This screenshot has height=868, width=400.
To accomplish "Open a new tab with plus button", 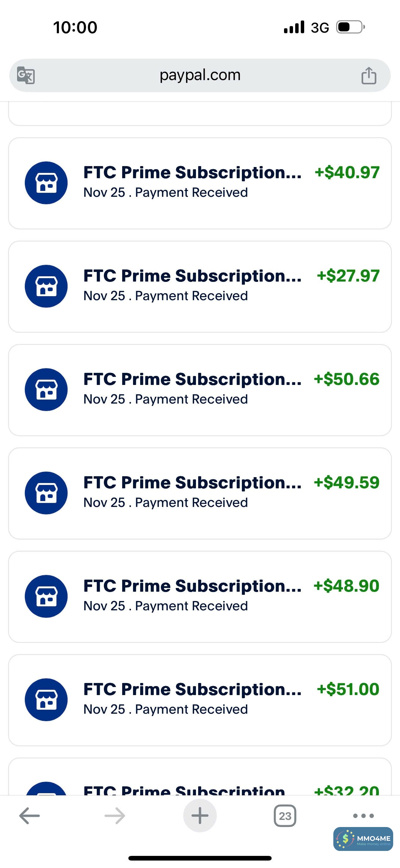I will 200,816.
